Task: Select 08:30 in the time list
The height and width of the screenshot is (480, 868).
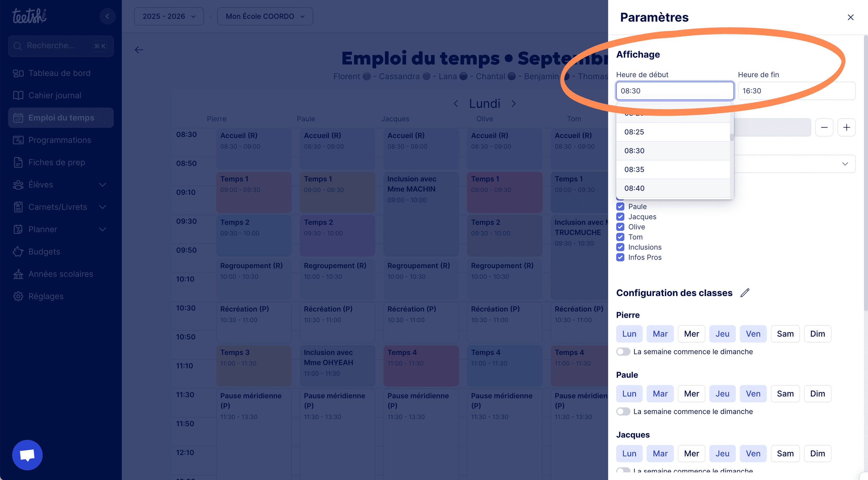Action: point(673,151)
